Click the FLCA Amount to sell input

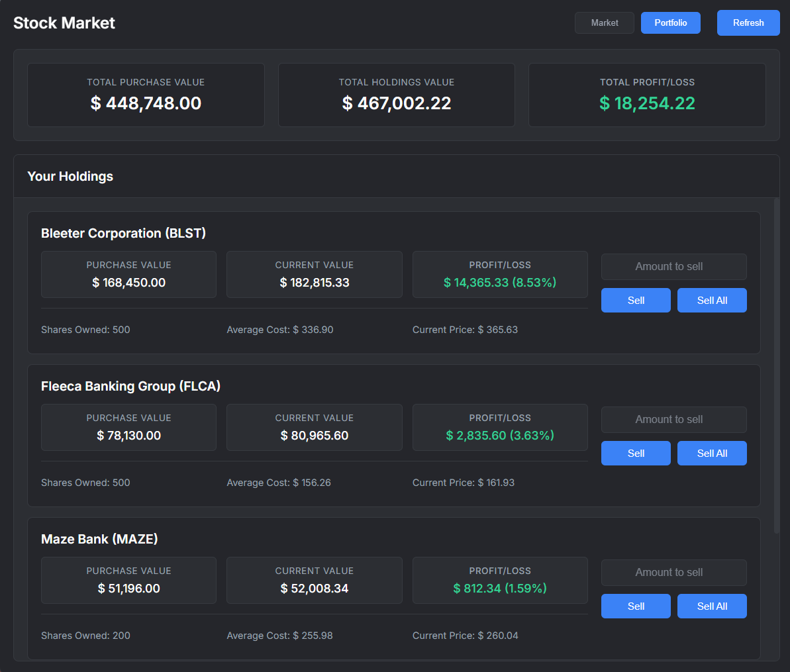tap(673, 420)
